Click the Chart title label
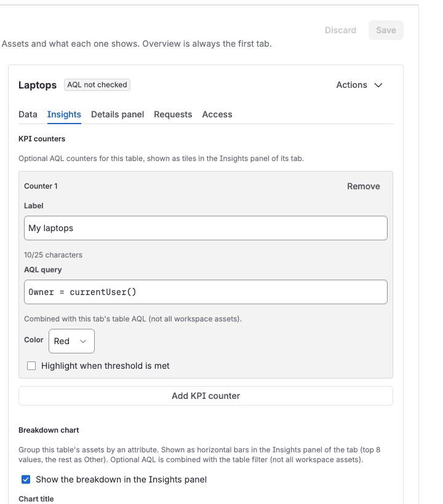The width and height of the screenshot is (443, 504). pyautogui.click(x=36, y=499)
